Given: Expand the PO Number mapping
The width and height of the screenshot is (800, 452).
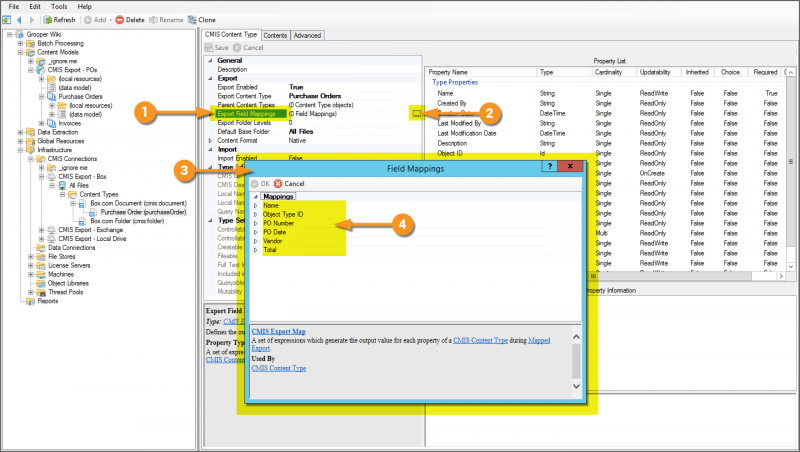Looking at the screenshot, I should point(256,223).
